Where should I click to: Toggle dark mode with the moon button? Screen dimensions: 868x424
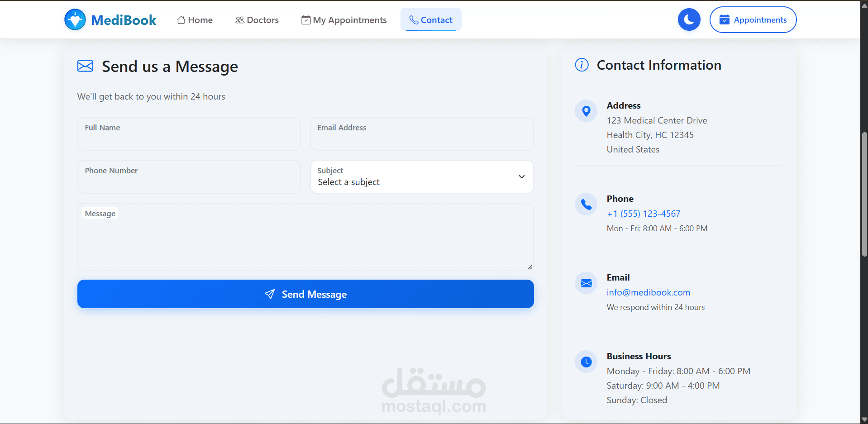pyautogui.click(x=689, y=20)
